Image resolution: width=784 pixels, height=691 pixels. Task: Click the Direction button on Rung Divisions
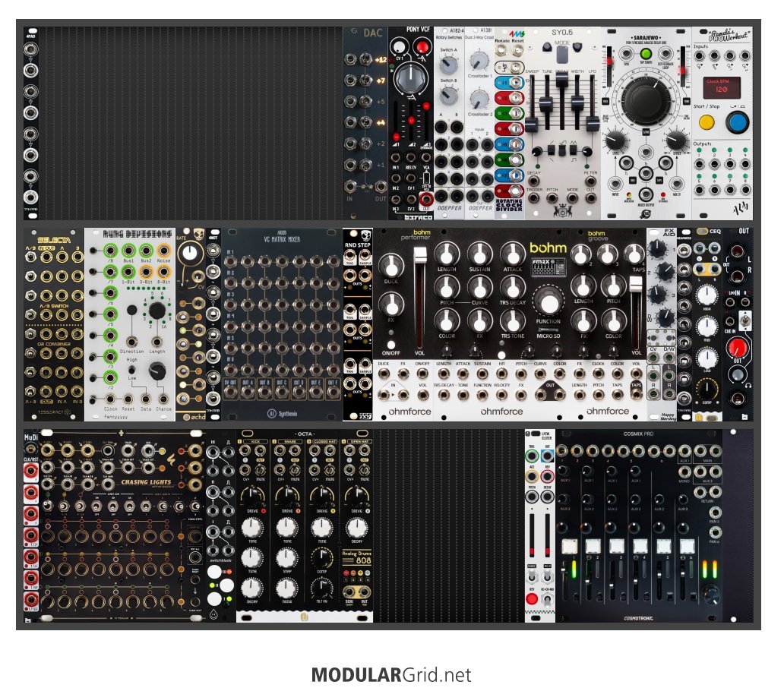point(132,310)
